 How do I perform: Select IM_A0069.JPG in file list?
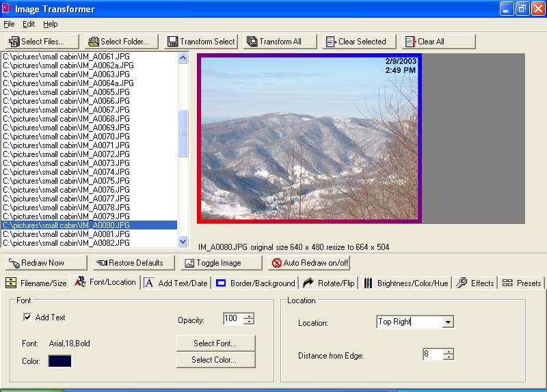pos(90,128)
